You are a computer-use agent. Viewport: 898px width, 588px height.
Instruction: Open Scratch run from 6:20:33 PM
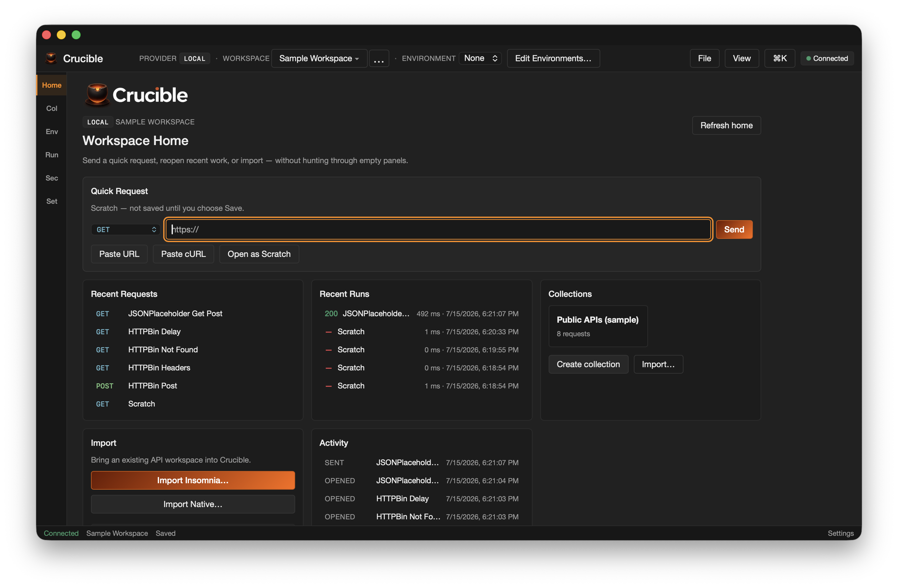(x=422, y=331)
